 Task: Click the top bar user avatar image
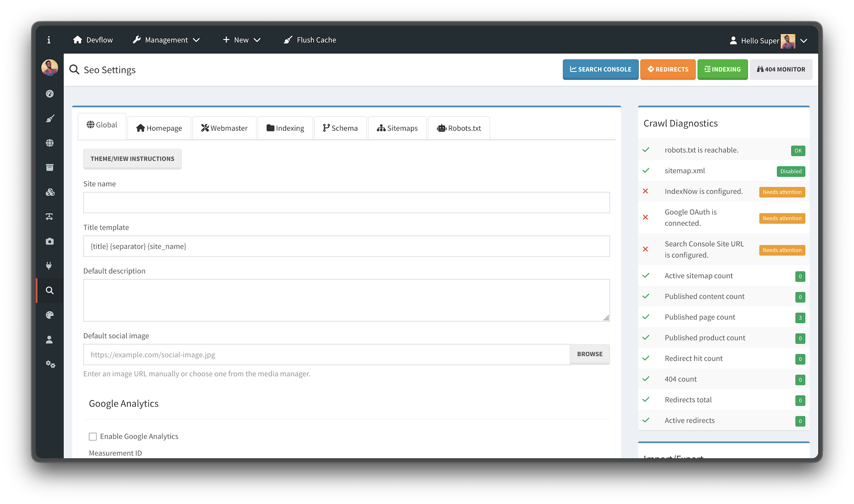(x=788, y=41)
